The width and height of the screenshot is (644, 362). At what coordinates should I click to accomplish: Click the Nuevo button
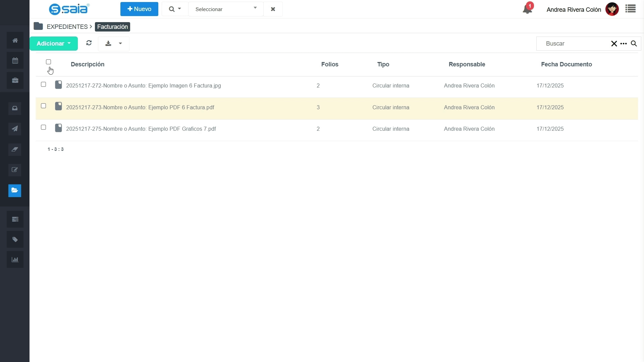coord(139,9)
